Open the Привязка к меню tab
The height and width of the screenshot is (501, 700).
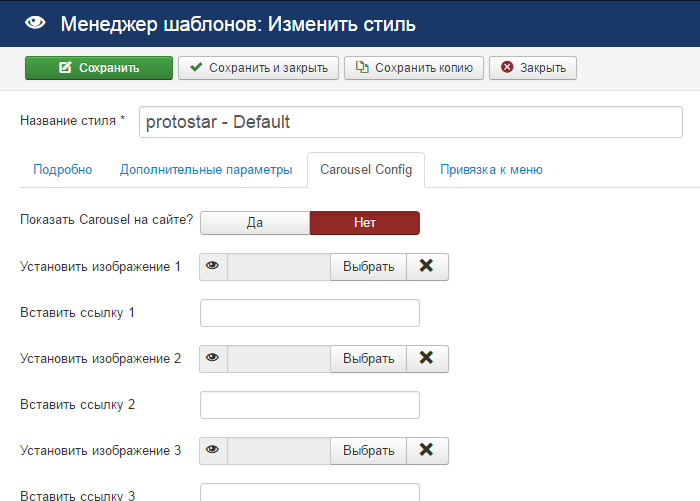pos(492,170)
